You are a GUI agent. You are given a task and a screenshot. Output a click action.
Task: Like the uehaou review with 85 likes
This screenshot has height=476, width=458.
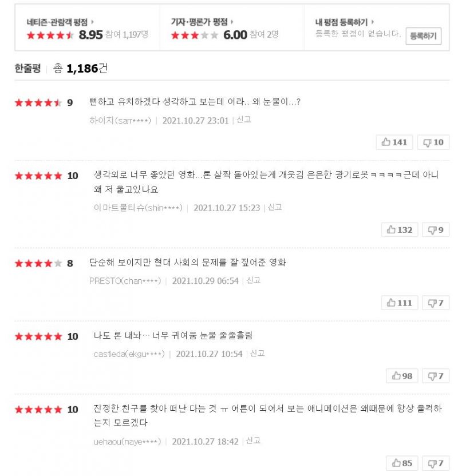coord(402,463)
